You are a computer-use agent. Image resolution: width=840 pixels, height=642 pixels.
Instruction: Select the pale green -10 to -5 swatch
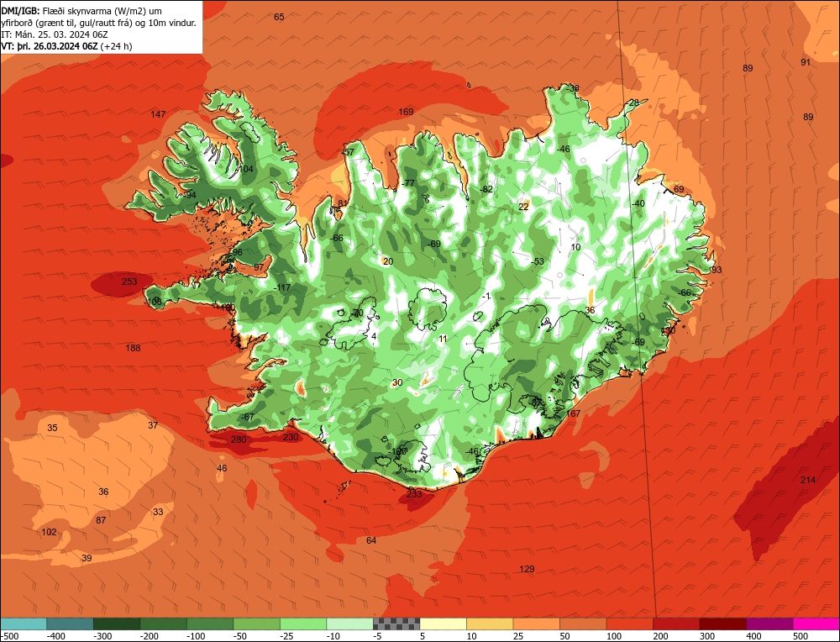point(349,624)
